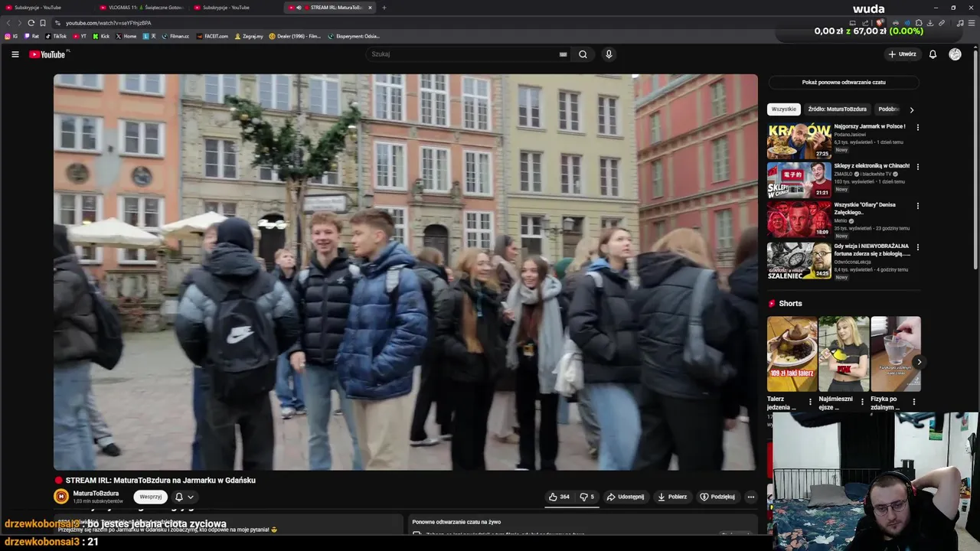Viewport: 980px width, 551px height.
Task: Open more actions three-dot menu under video
Action: click(750, 497)
